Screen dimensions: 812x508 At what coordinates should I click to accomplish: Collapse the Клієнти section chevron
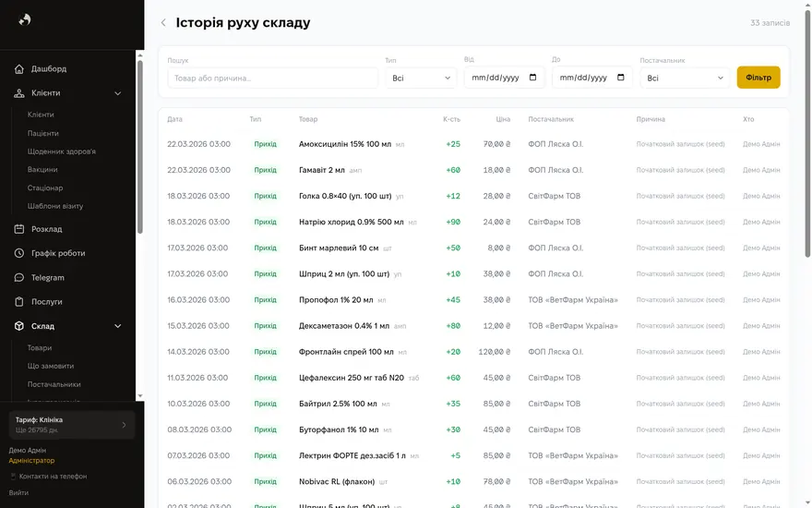point(117,93)
